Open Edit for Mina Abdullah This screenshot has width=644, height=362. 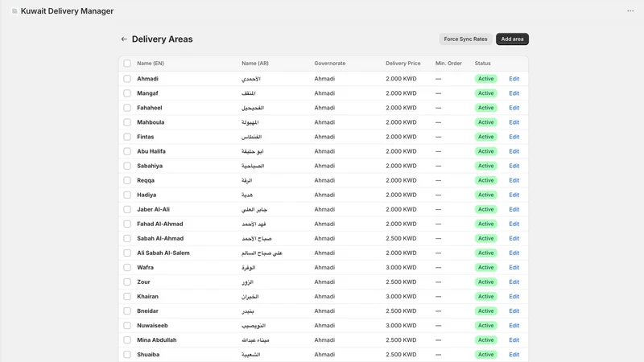coord(514,339)
